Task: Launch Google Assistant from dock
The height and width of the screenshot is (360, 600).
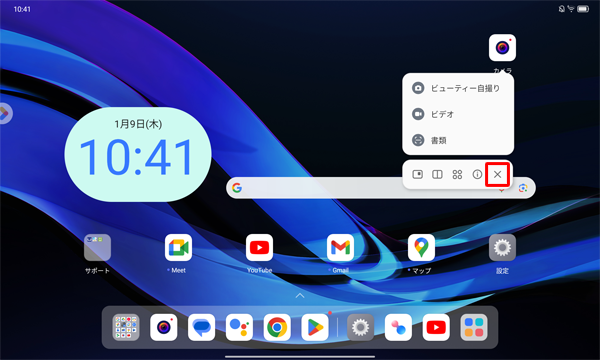Action: (239, 327)
